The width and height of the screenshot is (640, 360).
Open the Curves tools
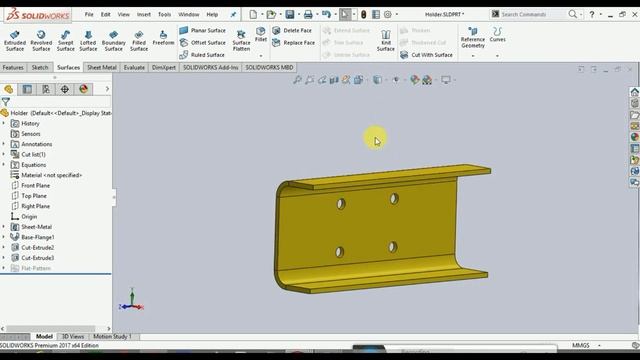[x=497, y=35]
